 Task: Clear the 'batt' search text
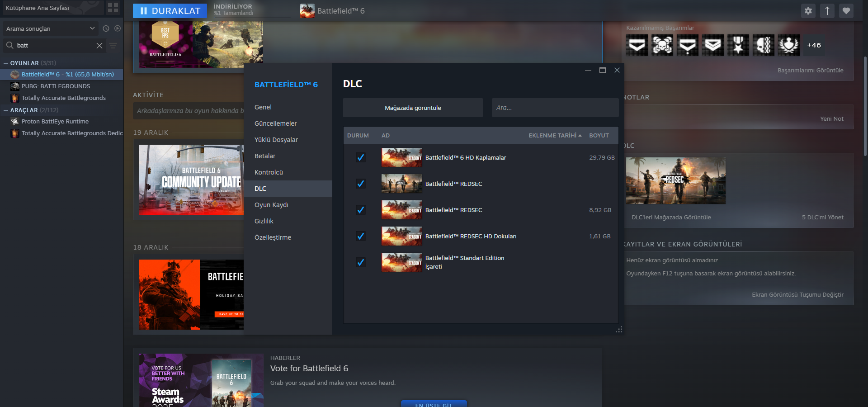pos(99,45)
